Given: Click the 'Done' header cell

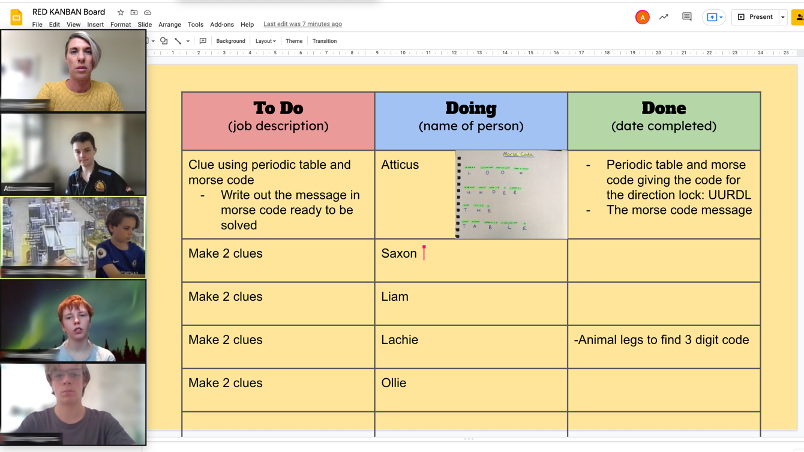Looking at the screenshot, I should 664,121.
